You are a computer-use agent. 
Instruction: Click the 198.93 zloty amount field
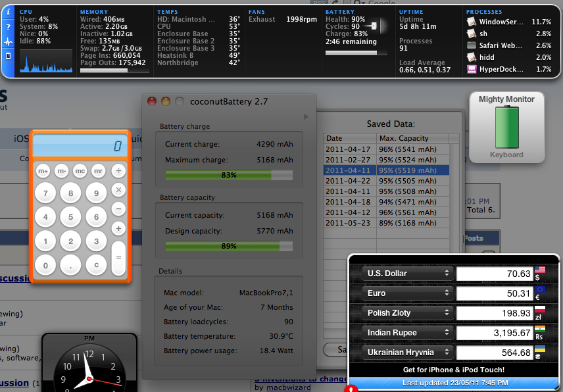[x=495, y=313]
